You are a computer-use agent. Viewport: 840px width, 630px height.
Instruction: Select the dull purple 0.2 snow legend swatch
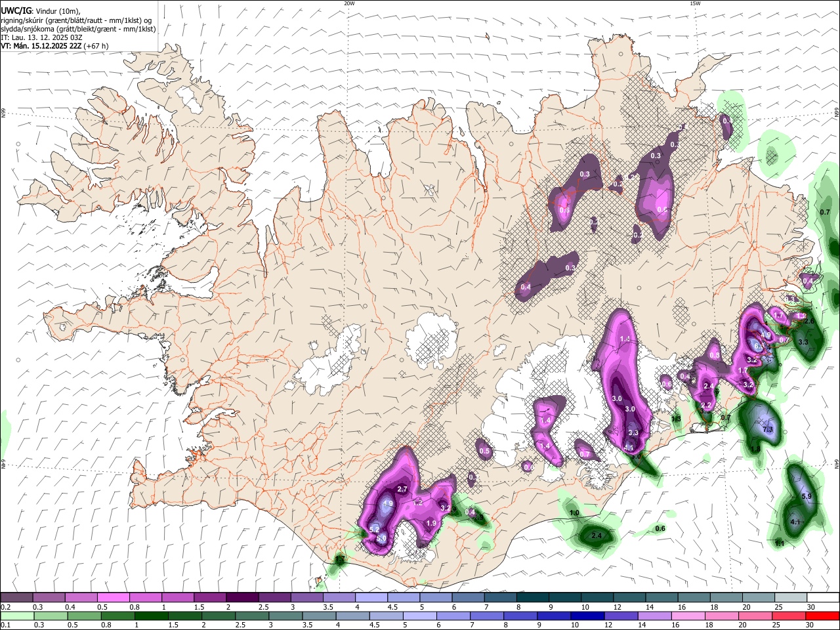click(x=16, y=597)
